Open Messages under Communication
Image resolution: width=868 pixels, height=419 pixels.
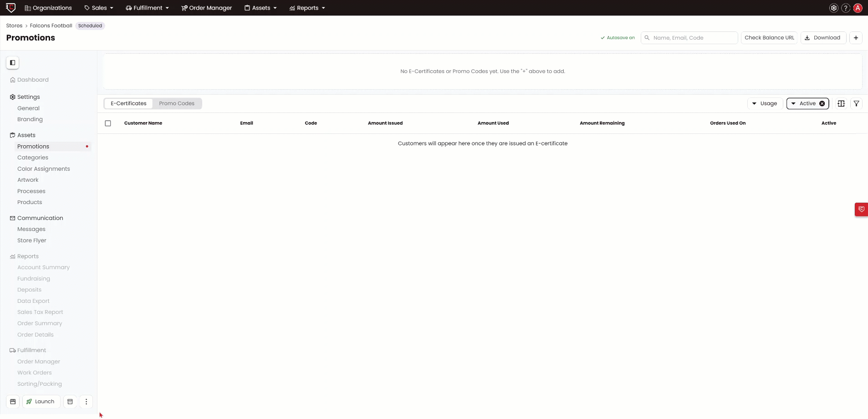tap(31, 229)
